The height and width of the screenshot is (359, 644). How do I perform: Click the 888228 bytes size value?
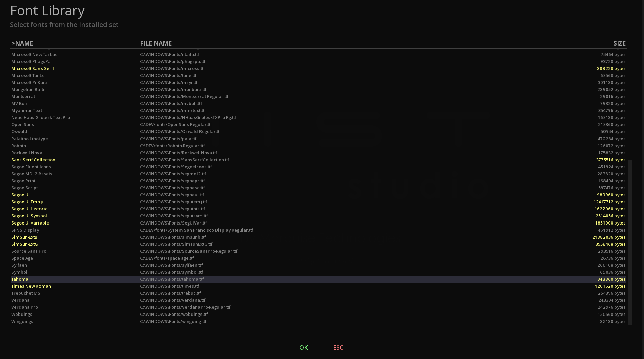(611, 68)
